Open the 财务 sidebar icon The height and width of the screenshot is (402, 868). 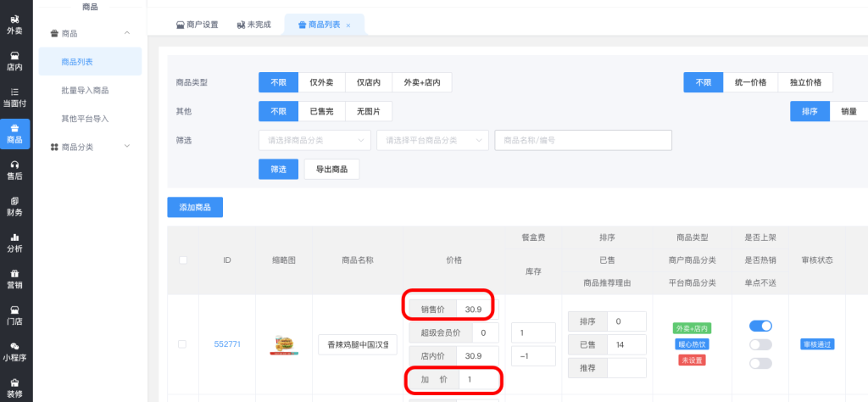14,206
